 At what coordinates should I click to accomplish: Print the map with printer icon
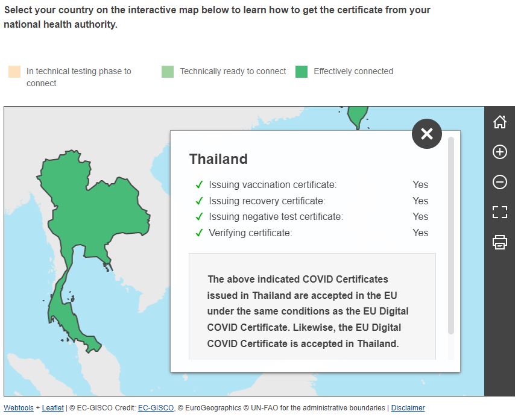click(x=499, y=242)
